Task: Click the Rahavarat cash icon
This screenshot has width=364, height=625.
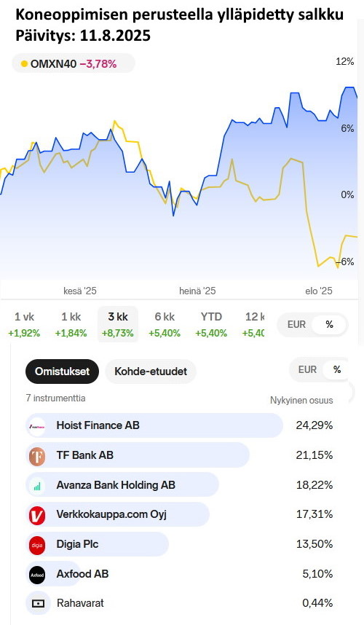Action: (38, 603)
